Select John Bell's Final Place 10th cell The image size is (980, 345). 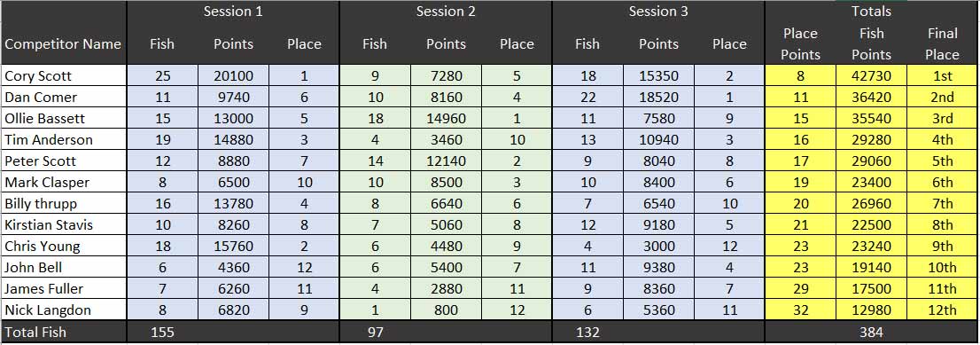coord(942,267)
